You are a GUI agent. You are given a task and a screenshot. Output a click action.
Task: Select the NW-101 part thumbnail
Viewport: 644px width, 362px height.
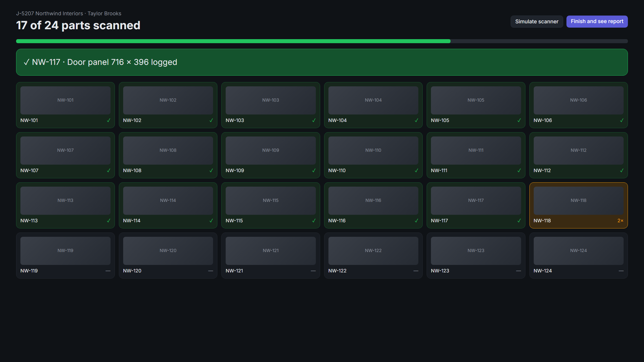point(65,100)
